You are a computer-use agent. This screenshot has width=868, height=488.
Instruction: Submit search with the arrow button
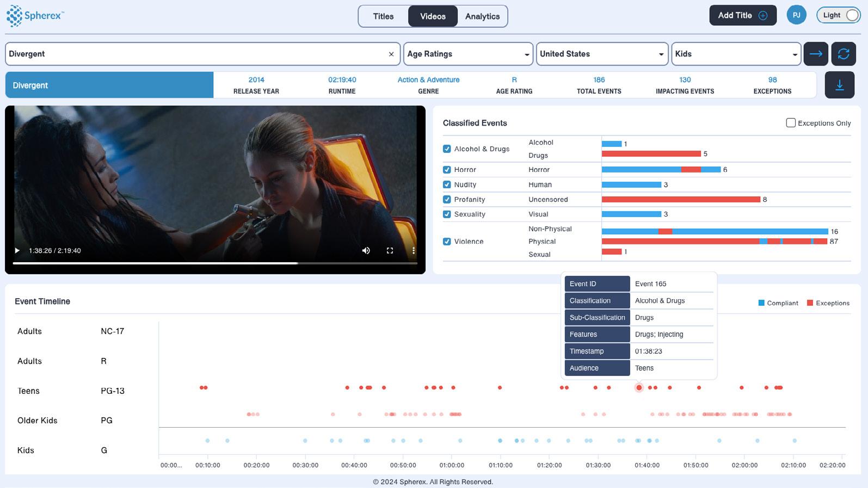click(816, 54)
